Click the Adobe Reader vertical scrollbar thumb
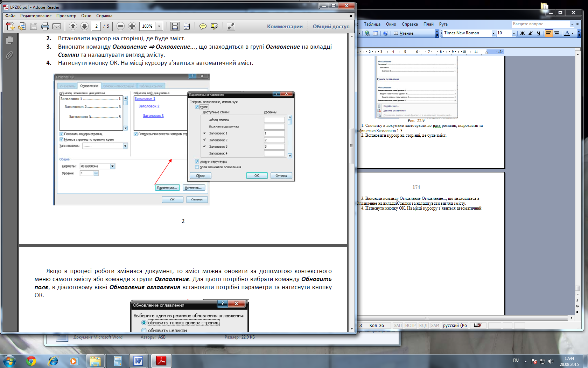This screenshot has width=588, height=368. tap(351, 146)
